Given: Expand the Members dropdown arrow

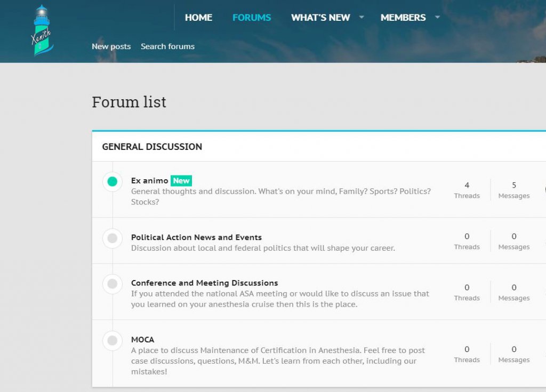Looking at the screenshot, I should point(437,17).
